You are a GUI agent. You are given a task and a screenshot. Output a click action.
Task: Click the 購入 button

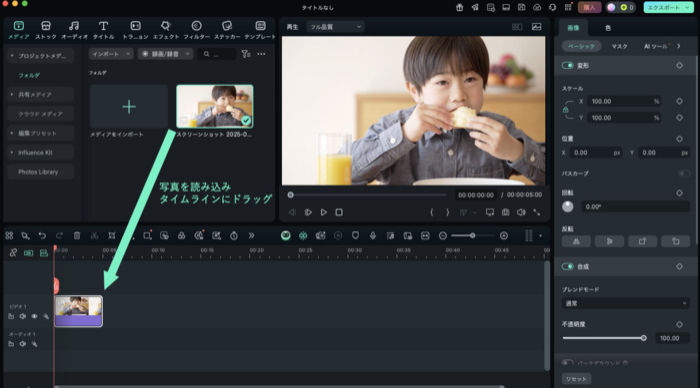click(x=589, y=8)
